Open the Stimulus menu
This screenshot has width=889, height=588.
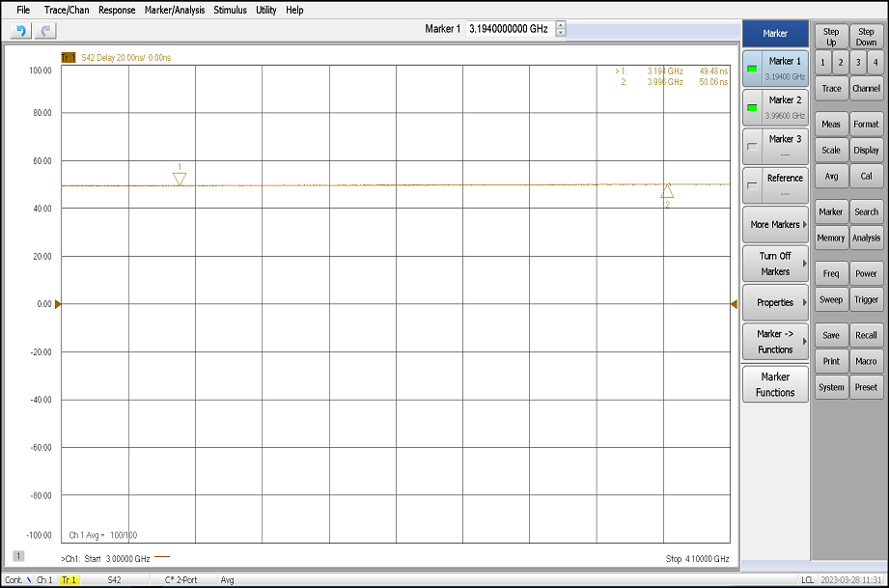click(x=232, y=10)
